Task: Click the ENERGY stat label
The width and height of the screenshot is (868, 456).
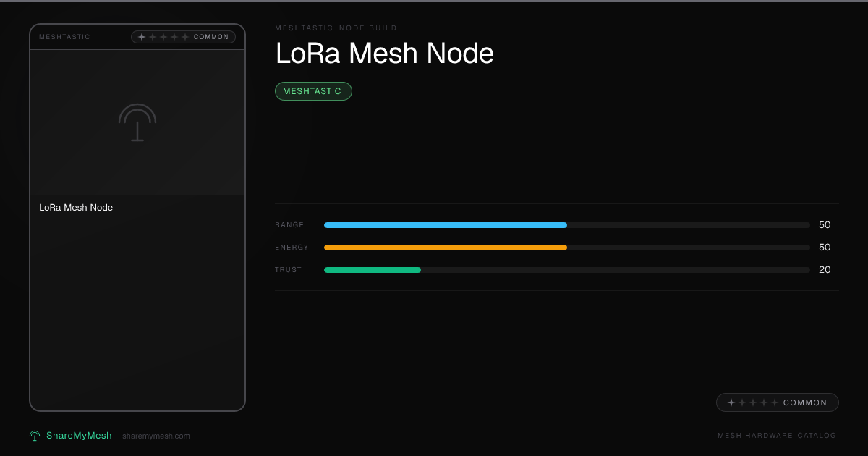Action: 292,248
